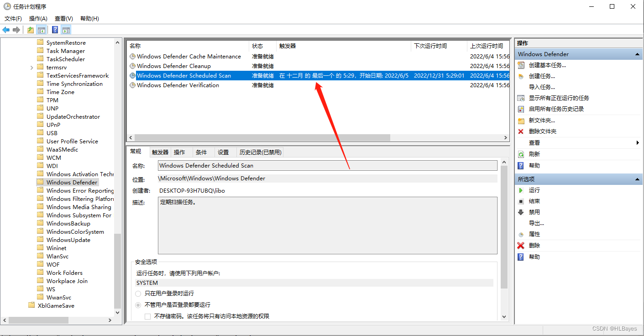
Task: Click the folder icon beside XblGameSave
Action: [31, 305]
